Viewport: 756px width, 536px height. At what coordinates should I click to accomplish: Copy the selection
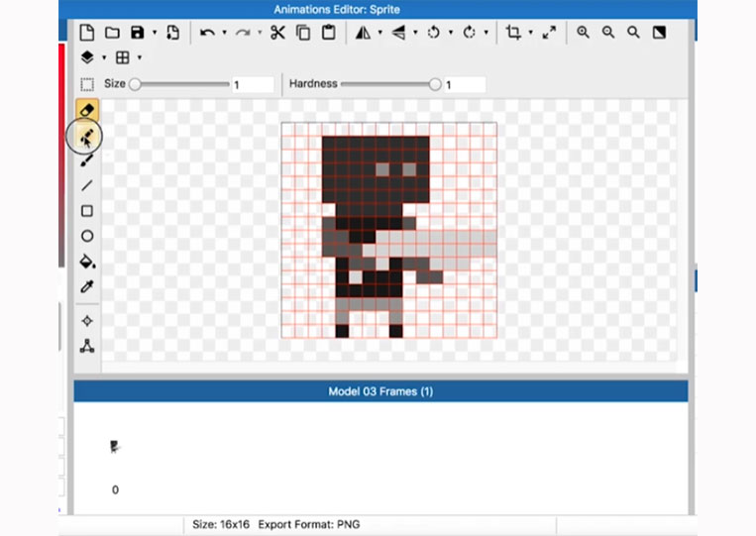pyautogui.click(x=303, y=33)
